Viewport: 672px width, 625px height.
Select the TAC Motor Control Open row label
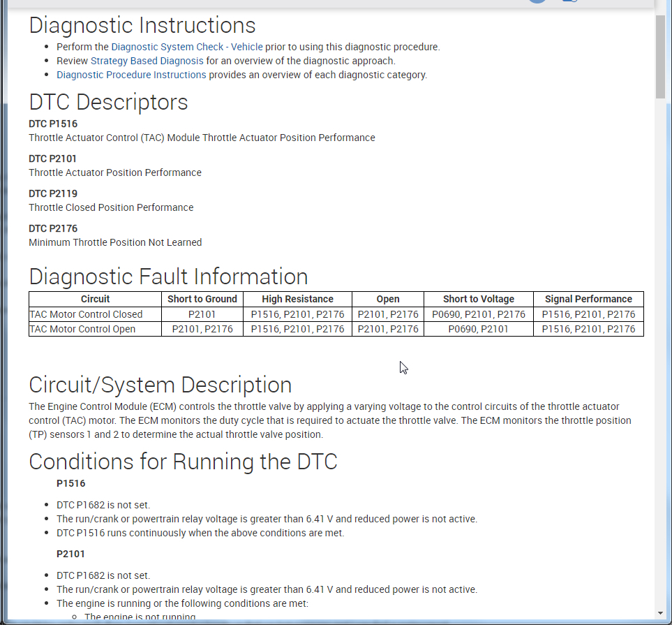82,329
